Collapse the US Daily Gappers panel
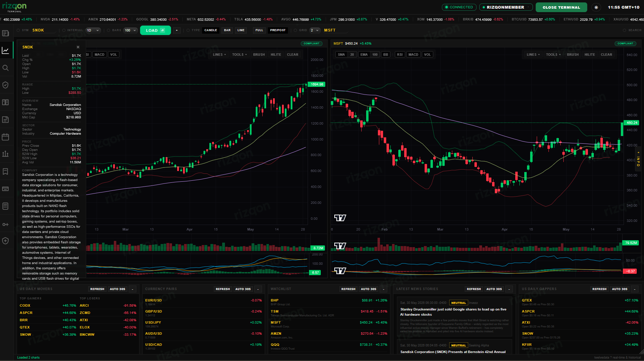644x361 pixels. click(635, 289)
